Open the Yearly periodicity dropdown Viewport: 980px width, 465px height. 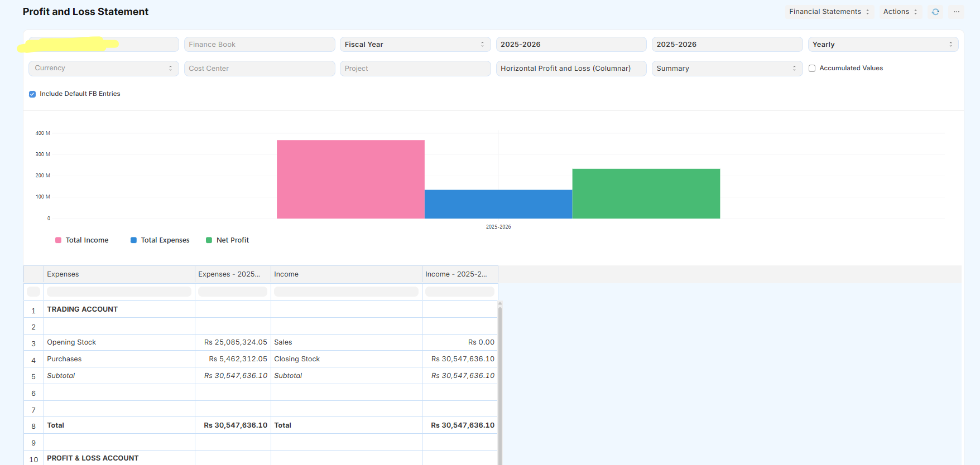point(882,45)
